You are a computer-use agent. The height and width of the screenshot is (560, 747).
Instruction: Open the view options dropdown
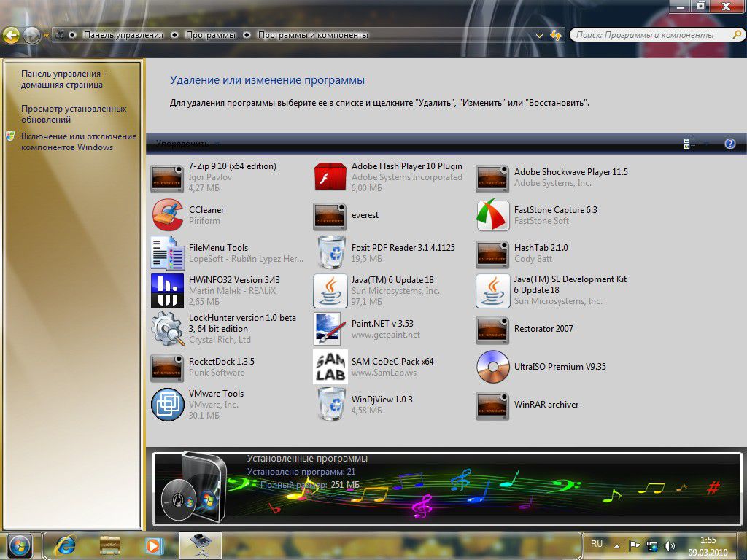click(x=705, y=144)
